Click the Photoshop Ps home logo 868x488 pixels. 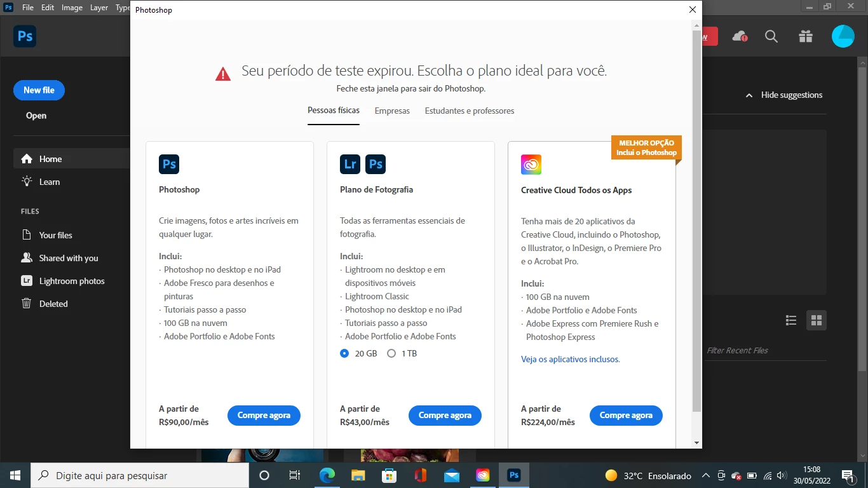tap(25, 36)
